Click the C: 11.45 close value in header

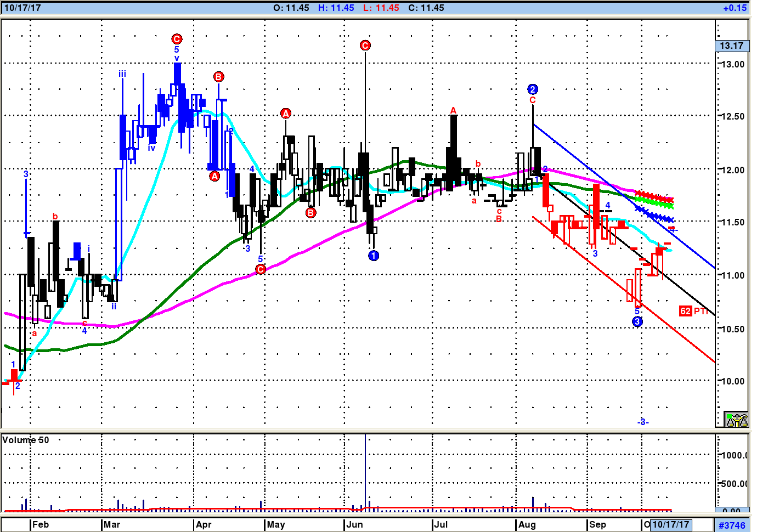click(x=426, y=8)
